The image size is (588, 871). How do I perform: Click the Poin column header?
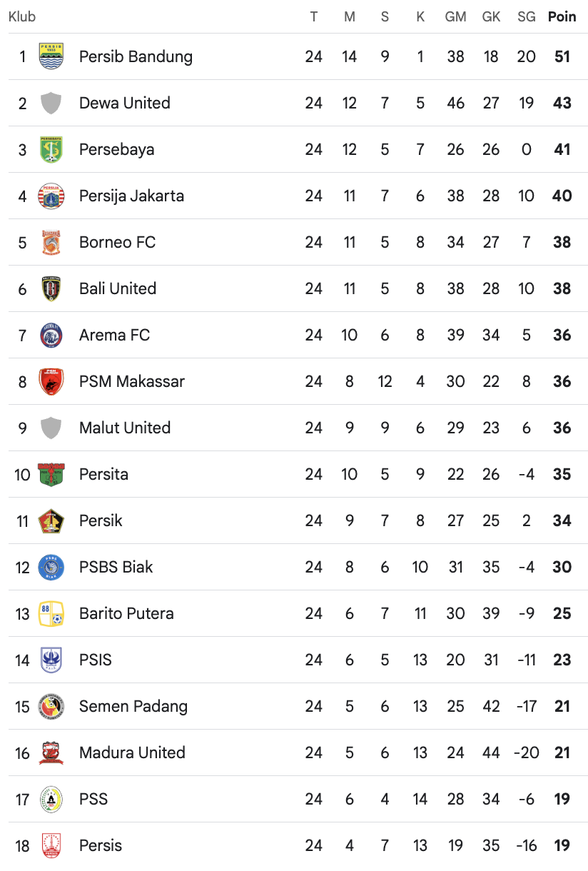click(x=562, y=16)
